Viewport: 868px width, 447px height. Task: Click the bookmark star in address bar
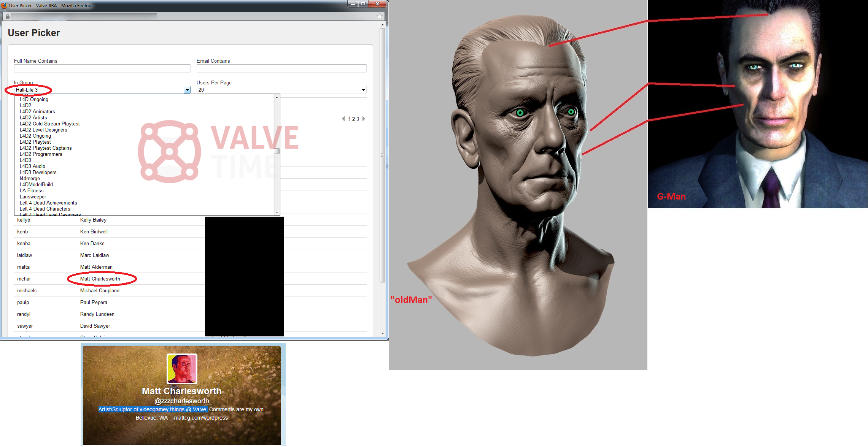tap(379, 16)
